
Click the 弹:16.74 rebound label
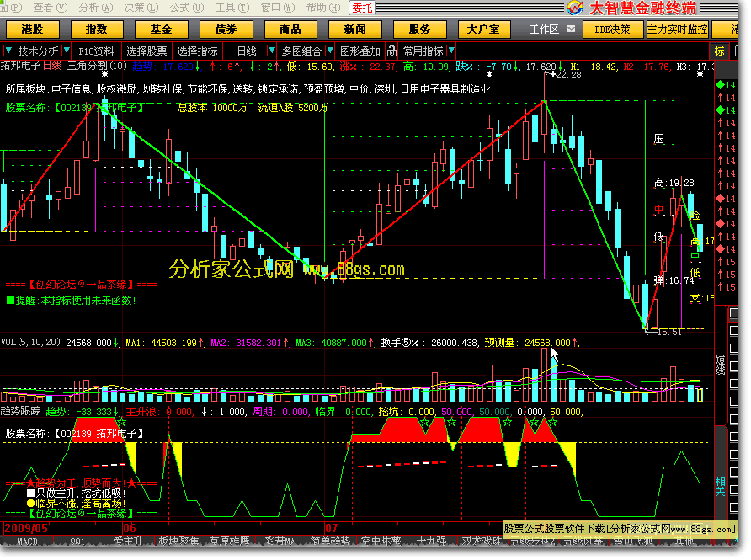coord(674,280)
